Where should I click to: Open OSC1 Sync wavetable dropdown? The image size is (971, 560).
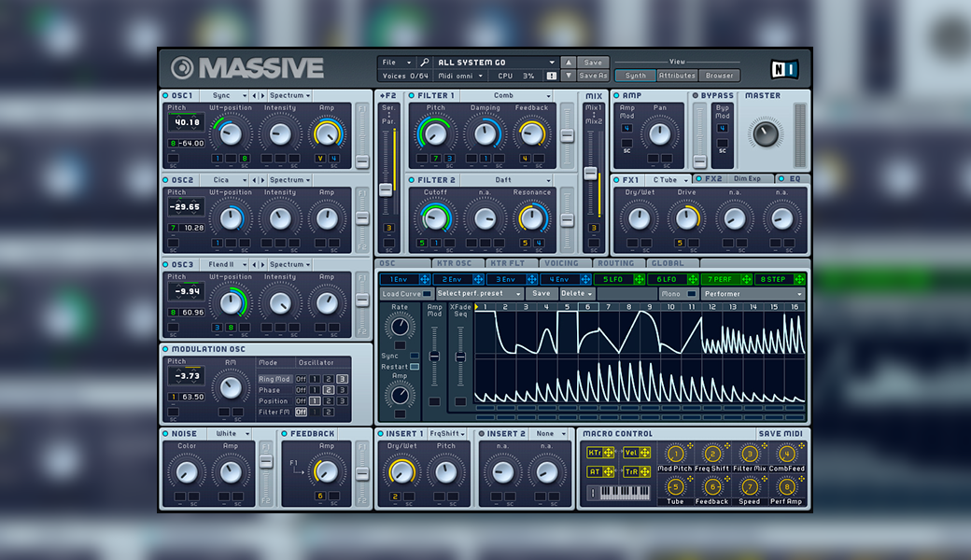pyautogui.click(x=225, y=96)
